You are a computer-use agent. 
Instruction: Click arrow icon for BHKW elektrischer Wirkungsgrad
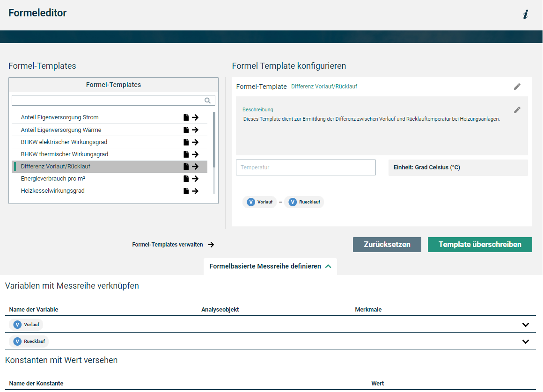click(195, 142)
